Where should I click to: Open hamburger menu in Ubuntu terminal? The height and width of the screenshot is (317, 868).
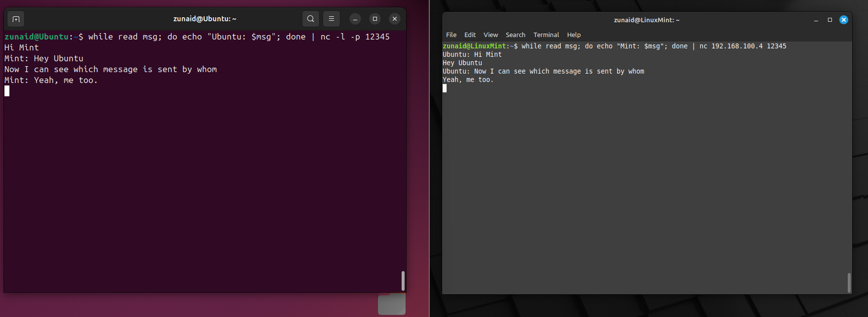pos(331,19)
